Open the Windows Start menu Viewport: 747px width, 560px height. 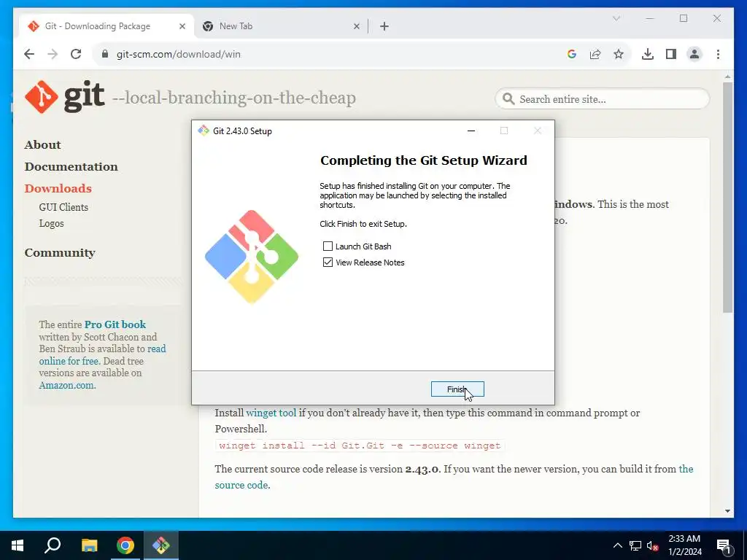coord(18,545)
